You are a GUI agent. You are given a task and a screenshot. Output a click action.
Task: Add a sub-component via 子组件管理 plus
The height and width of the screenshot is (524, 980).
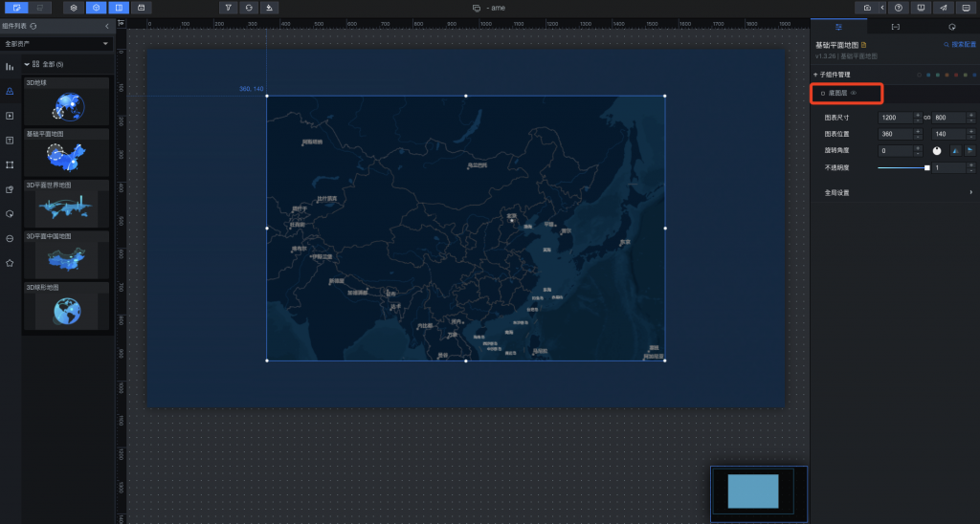click(x=815, y=75)
